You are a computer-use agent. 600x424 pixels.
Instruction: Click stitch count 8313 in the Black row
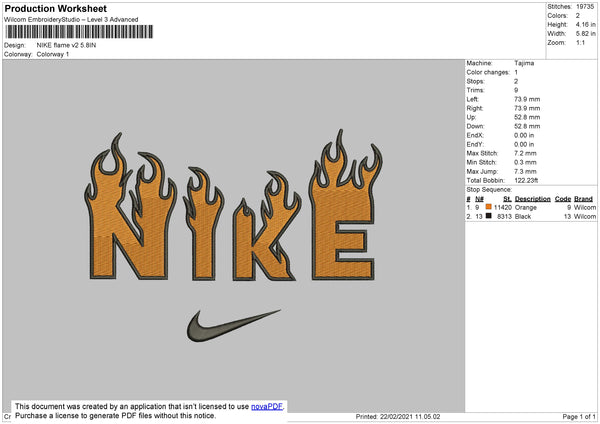[x=504, y=217]
